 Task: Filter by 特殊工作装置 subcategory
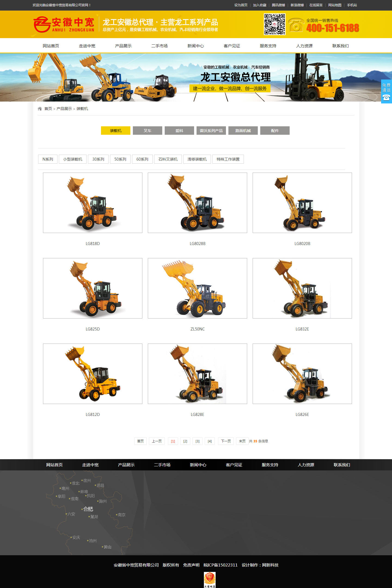coord(228,159)
